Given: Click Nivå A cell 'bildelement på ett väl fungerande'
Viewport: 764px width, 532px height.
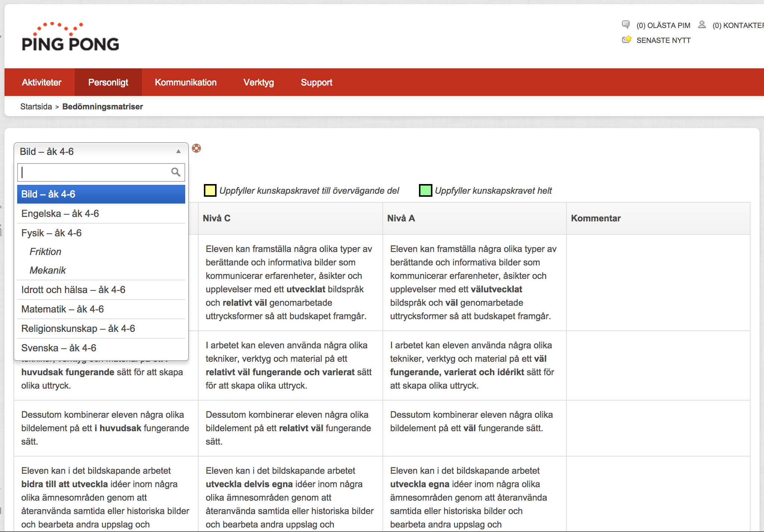Looking at the screenshot, I should [475, 428].
